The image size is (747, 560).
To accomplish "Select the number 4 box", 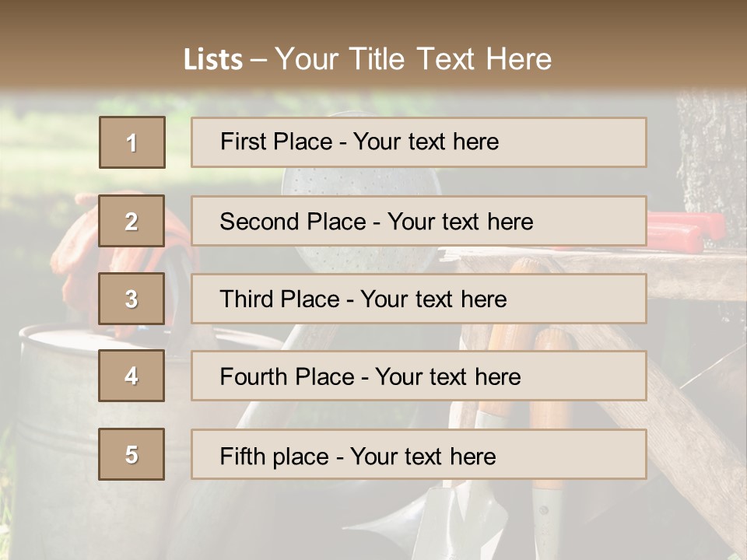I will click(x=132, y=376).
